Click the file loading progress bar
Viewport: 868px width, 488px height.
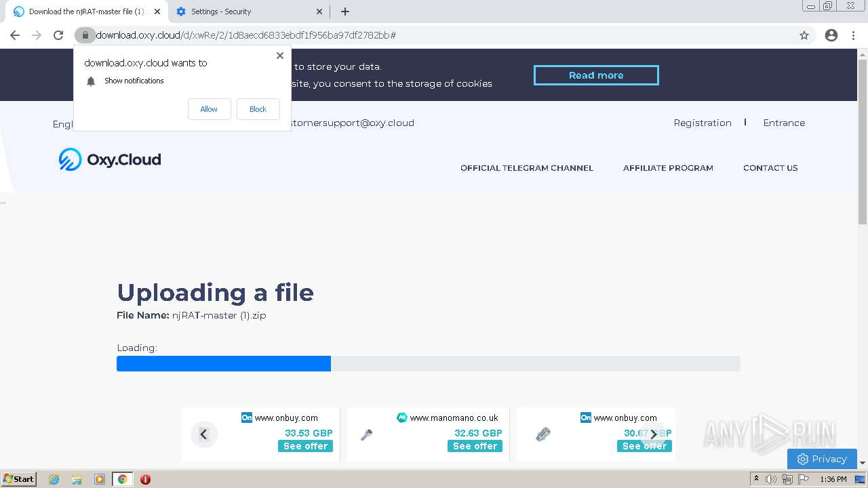pos(429,363)
